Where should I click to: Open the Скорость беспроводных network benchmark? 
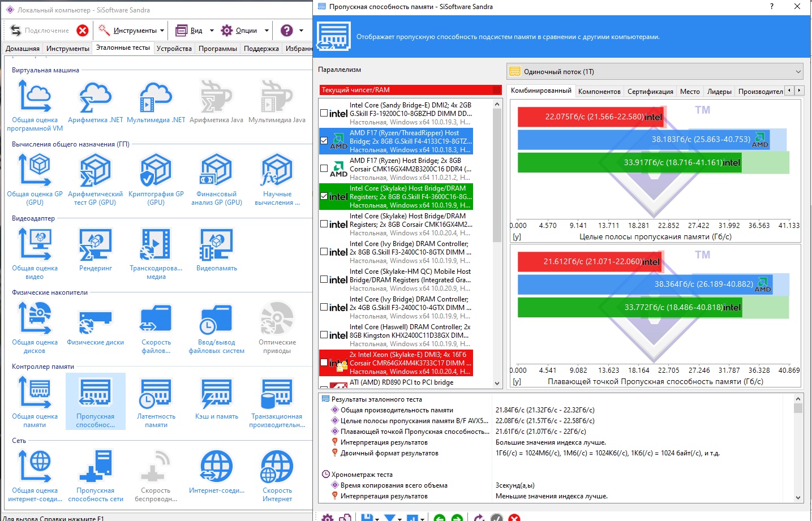[x=156, y=476]
